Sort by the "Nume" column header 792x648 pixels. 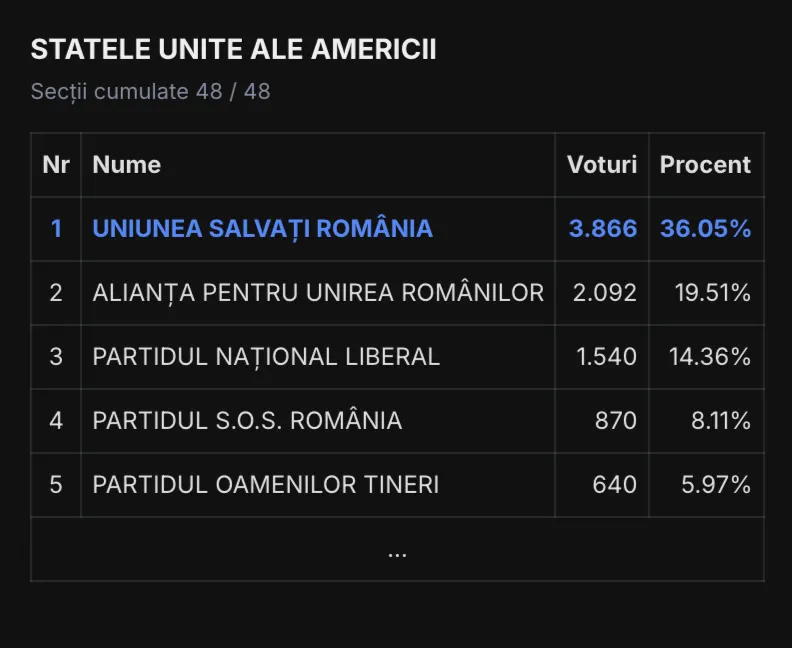click(x=127, y=165)
